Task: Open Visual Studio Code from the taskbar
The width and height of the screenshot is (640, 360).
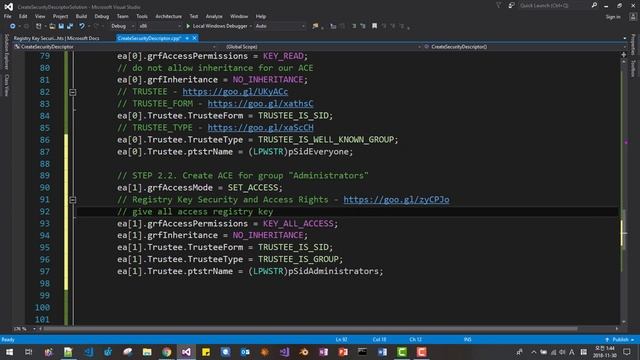Action: click(88, 352)
